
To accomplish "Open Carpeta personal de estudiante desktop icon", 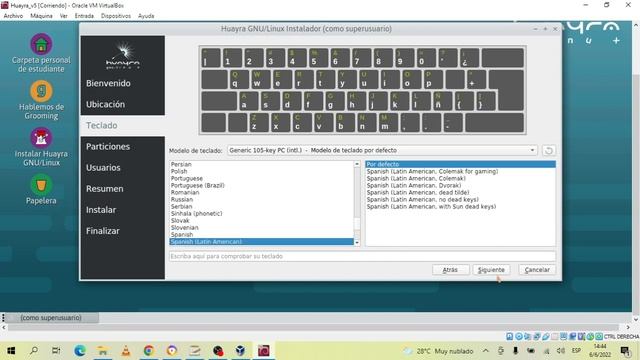I will pyautogui.click(x=41, y=53).
